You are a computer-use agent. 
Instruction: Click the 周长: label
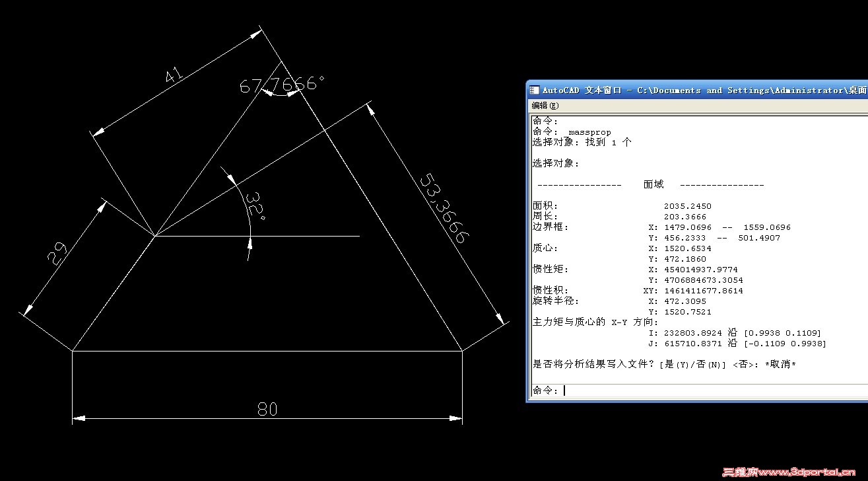pyautogui.click(x=545, y=217)
